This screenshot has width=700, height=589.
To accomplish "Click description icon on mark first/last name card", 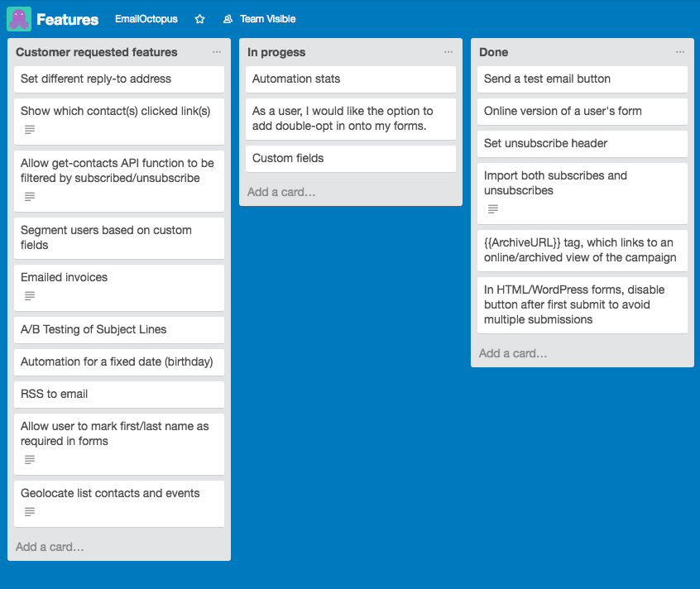I will point(30,459).
